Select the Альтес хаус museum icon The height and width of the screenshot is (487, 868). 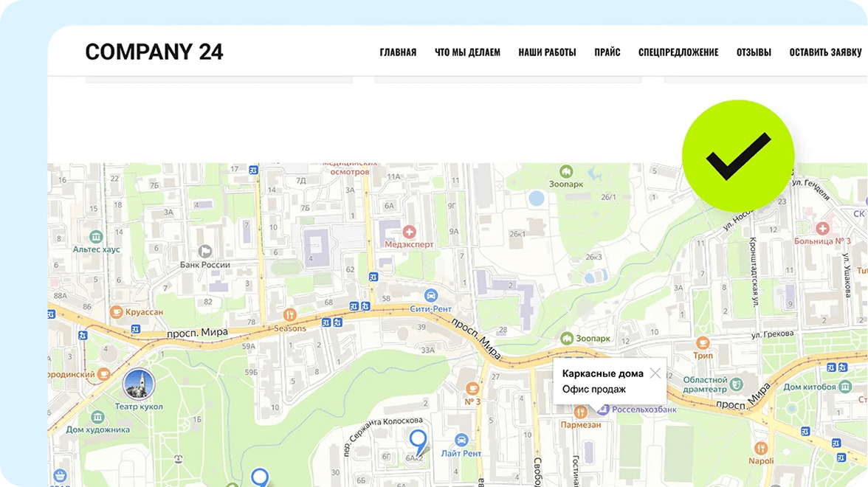pyautogui.click(x=96, y=237)
